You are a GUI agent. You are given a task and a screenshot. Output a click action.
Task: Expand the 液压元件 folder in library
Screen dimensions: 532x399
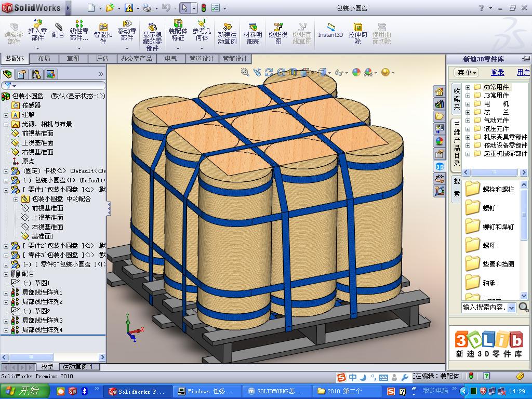point(468,129)
